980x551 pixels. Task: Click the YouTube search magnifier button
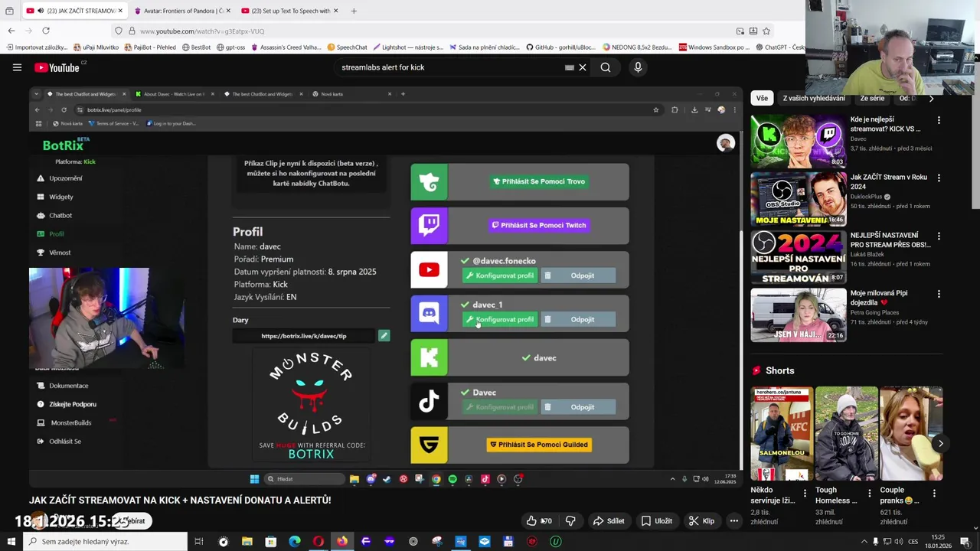(x=606, y=67)
